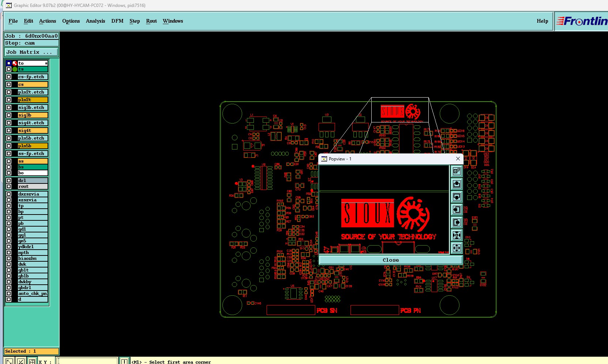Select the 'auto_chk_pn' layer name
This screenshot has height=364, width=608.
33,293
